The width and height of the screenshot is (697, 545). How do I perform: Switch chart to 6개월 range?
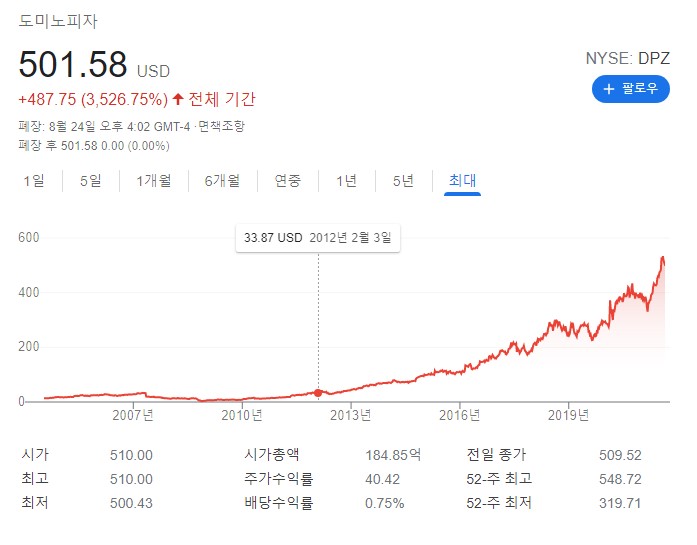(222, 181)
